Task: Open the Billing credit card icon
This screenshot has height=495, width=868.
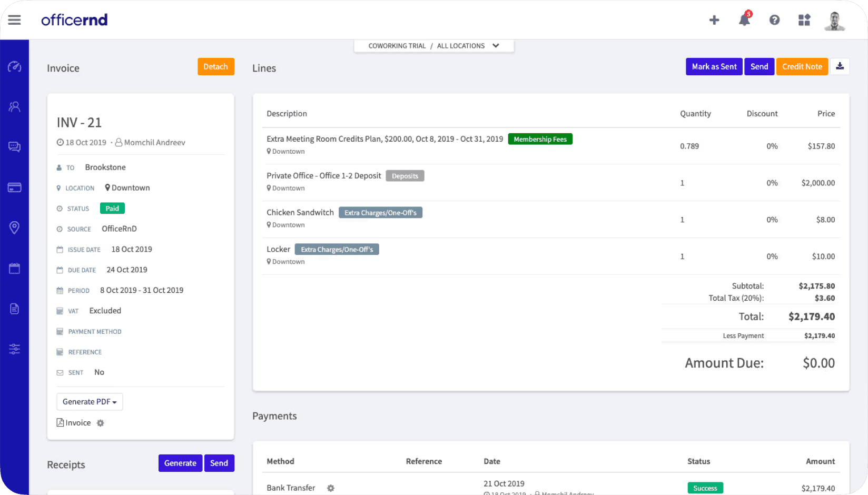Action: (x=14, y=187)
